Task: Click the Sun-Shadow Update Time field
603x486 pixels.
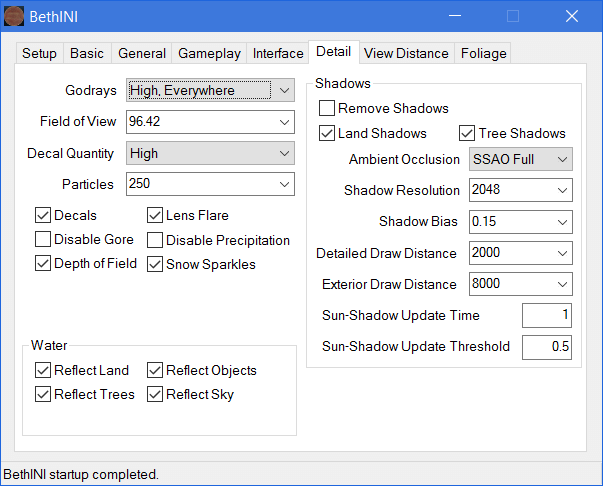Action: (547, 316)
